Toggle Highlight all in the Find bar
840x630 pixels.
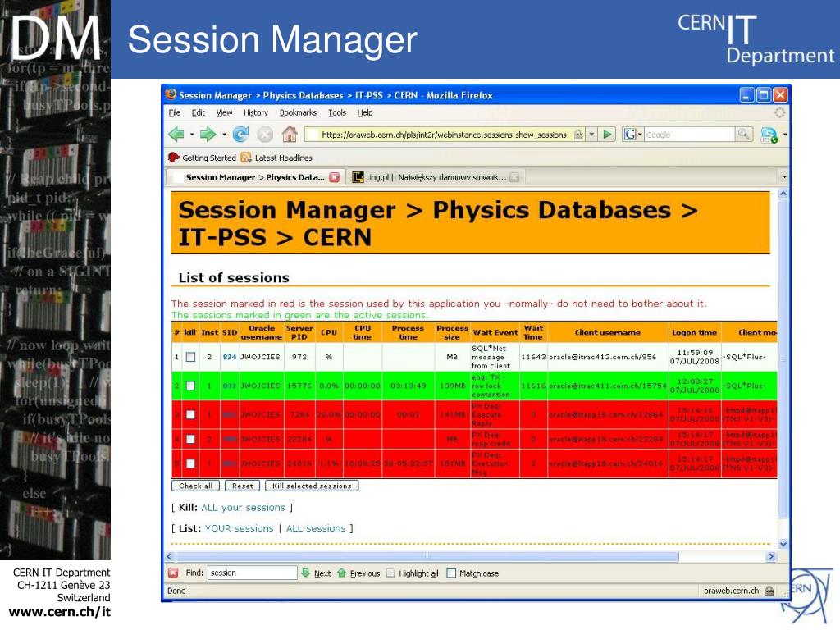tap(413, 573)
